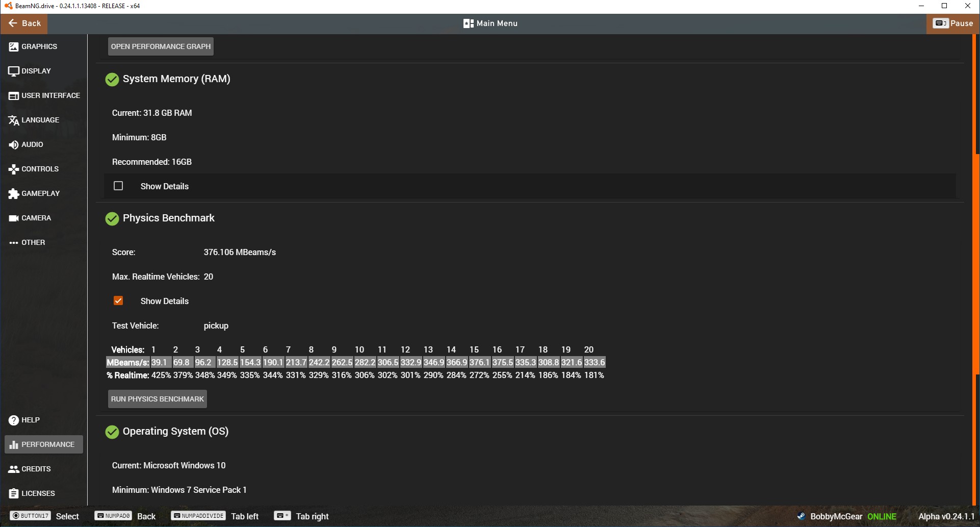This screenshot has width=980, height=527.
Task: Go to the User Interface tab
Action: point(44,96)
